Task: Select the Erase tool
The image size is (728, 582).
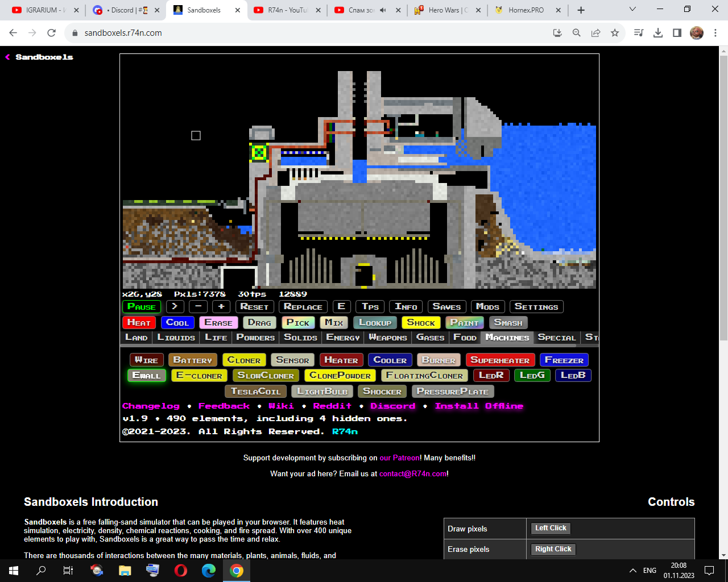Action: 218,323
